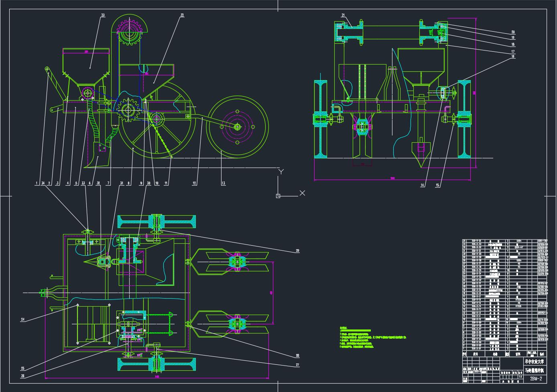Image resolution: width=557 pixels, height=392 pixels.
Task: Select callout number 27 in the plan view
Action: click(x=297, y=365)
